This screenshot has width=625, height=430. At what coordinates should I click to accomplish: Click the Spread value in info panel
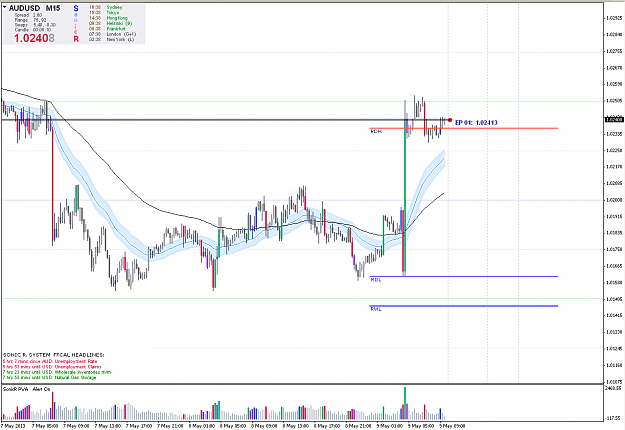click(x=38, y=15)
